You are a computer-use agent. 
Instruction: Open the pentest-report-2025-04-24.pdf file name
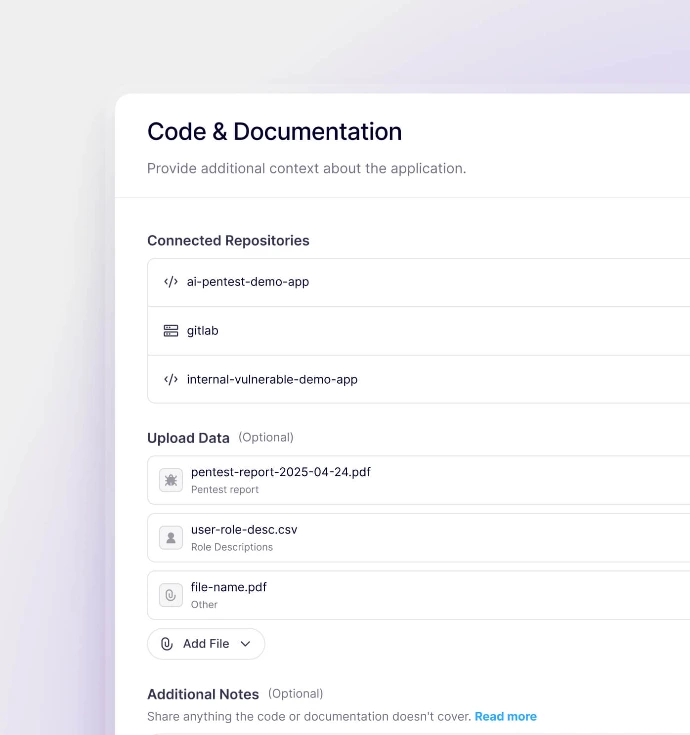(280, 472)
